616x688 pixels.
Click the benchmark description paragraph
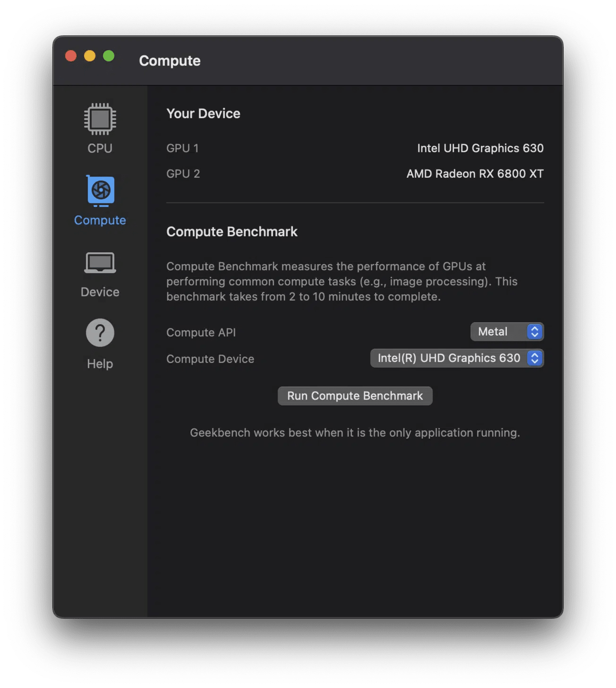click(342, 281)
